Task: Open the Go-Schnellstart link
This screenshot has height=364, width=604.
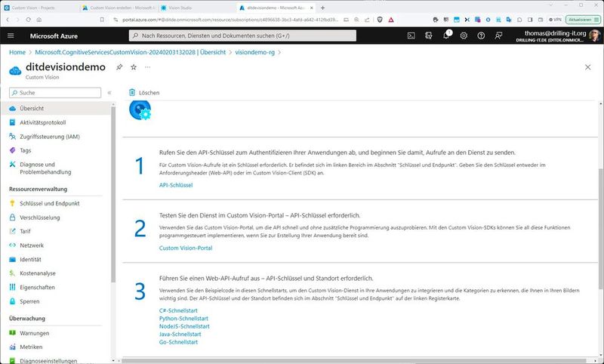Action: tap(178, 342)
